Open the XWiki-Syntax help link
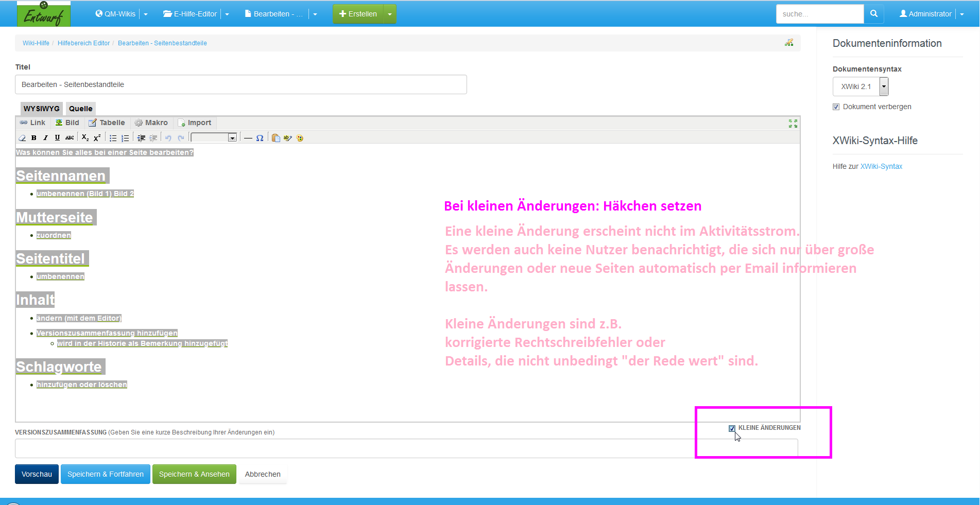Image resolution: width=980 pixels, height=505 pixels. click(881, 166)
